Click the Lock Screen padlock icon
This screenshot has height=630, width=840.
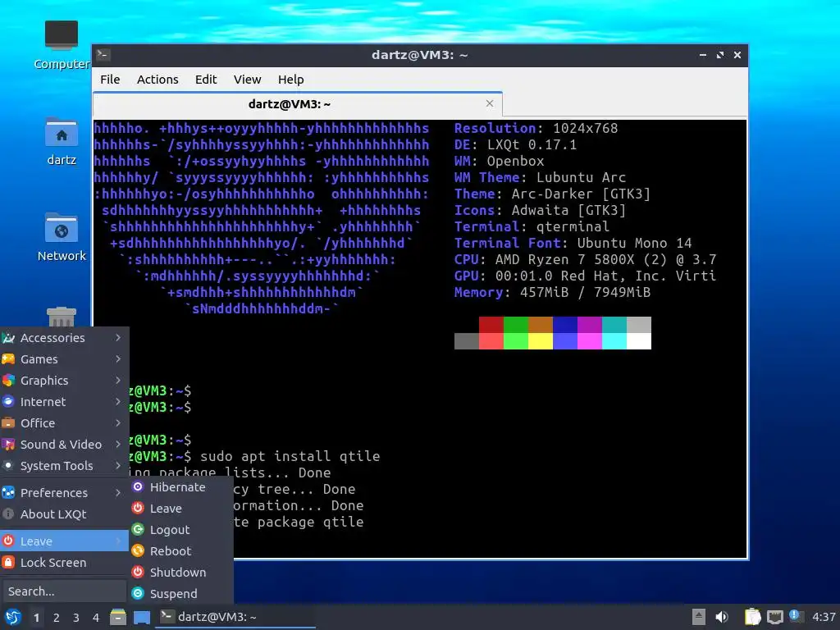pyautogui.click(x=8, y=563)
